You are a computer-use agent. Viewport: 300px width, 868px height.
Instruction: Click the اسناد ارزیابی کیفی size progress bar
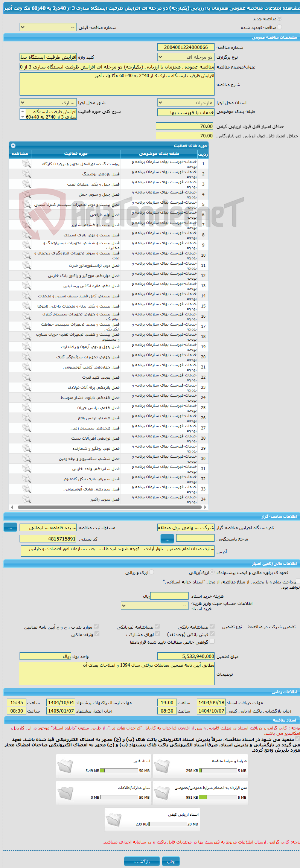[168, 824]
